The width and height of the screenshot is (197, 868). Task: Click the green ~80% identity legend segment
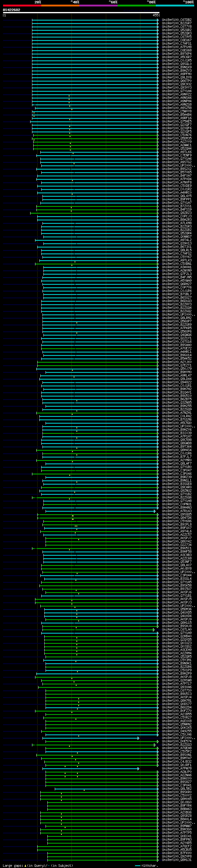(x=137, y=6)
